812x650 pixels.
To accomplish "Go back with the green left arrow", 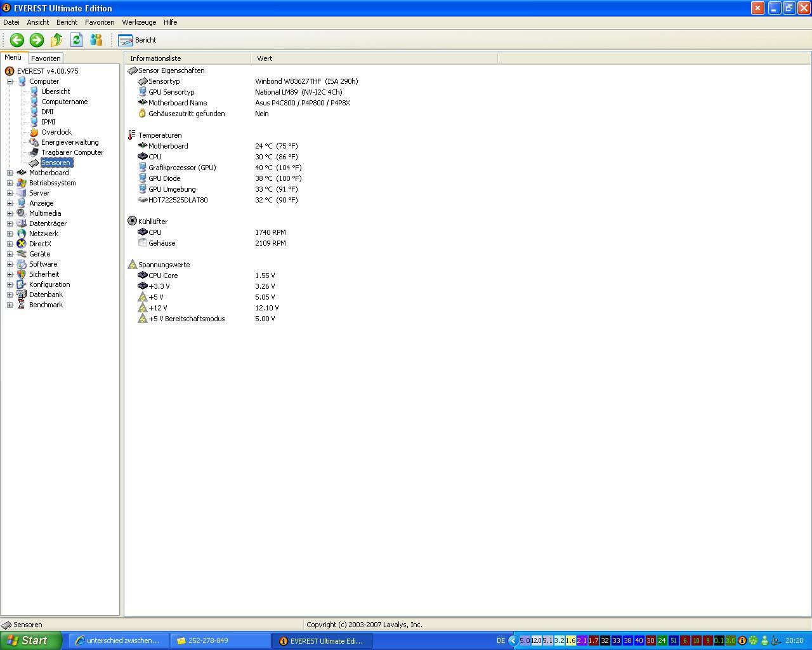I will 17,40.
